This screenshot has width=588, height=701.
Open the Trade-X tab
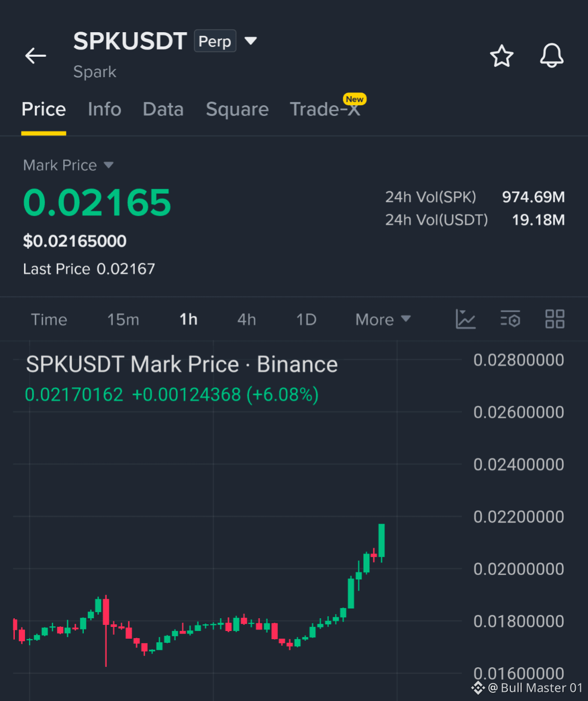(325, 109)
